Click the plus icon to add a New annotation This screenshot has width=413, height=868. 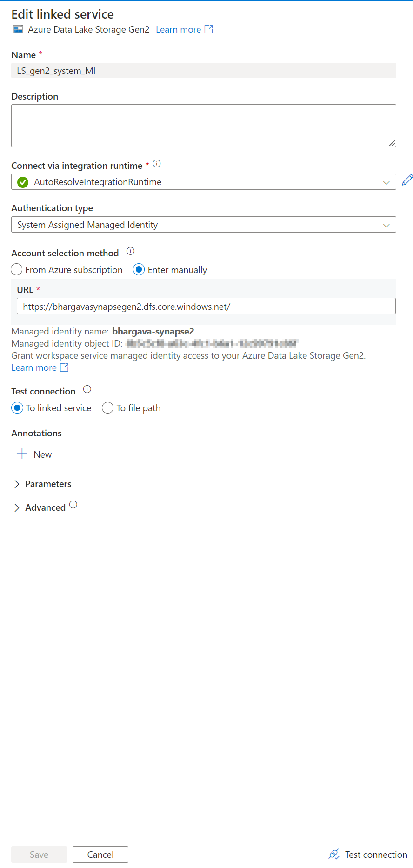[x=21, y=454]
